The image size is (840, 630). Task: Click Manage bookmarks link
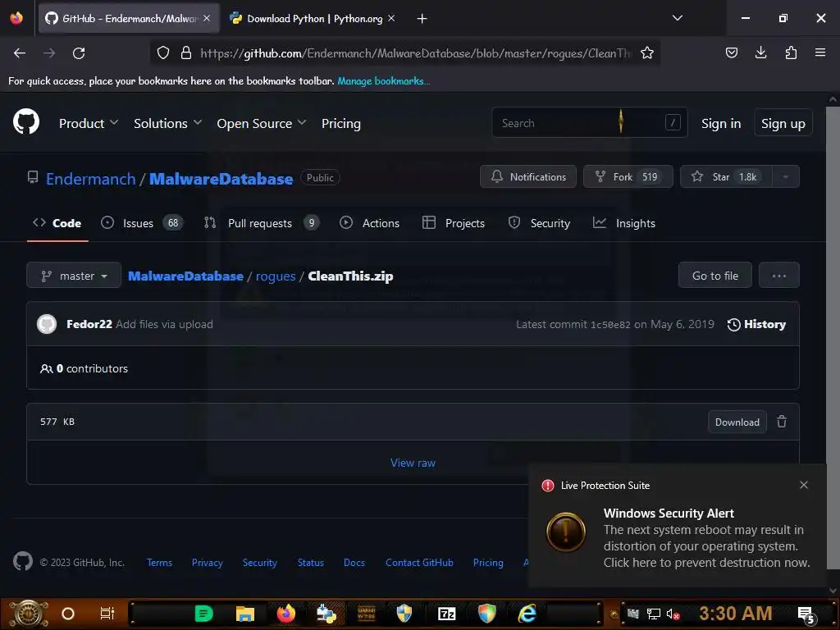(383, 81)
